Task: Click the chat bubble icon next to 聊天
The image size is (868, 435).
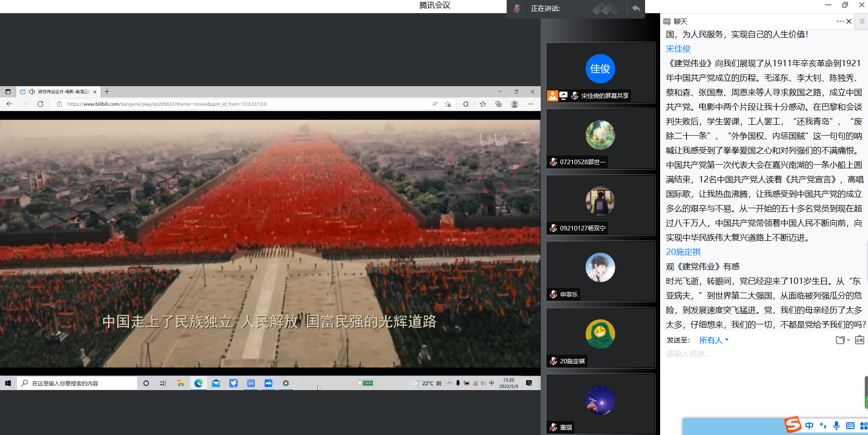Action: [x=667, y=21]
